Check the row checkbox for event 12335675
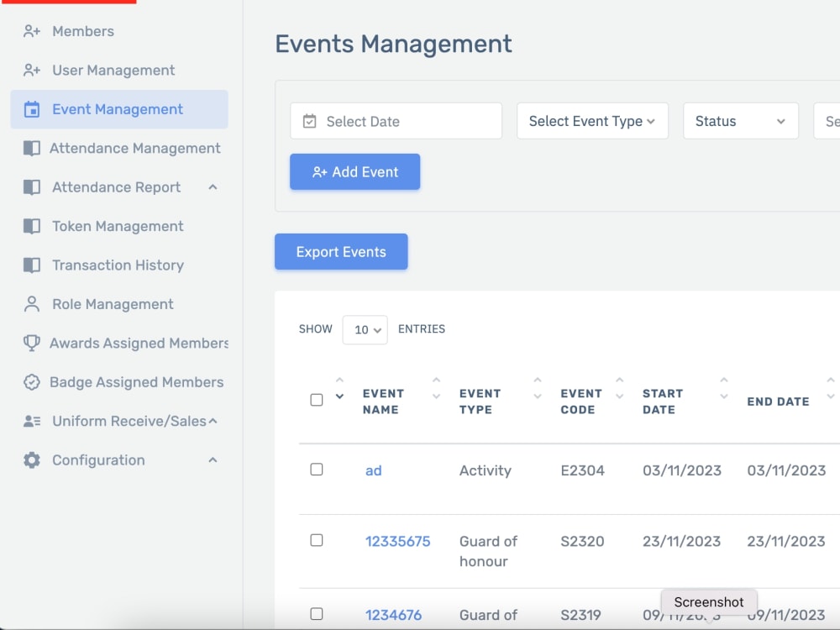The image size is (840, 630). tap(317, 540)
